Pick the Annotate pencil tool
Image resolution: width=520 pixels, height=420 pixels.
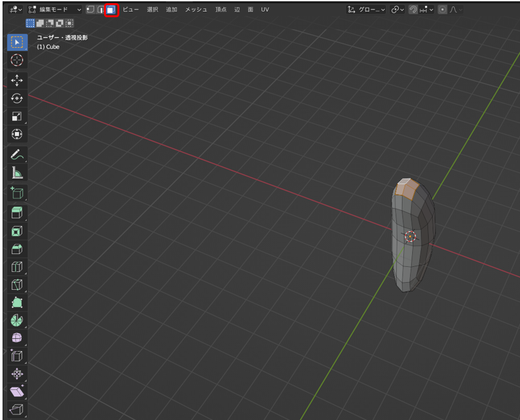click(x=17, y=154)
